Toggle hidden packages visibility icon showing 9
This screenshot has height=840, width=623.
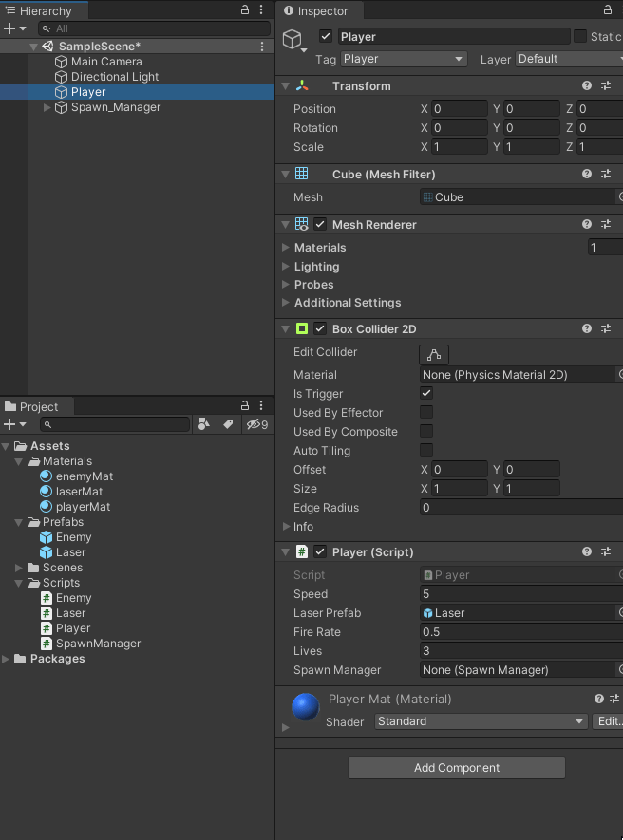257,424
